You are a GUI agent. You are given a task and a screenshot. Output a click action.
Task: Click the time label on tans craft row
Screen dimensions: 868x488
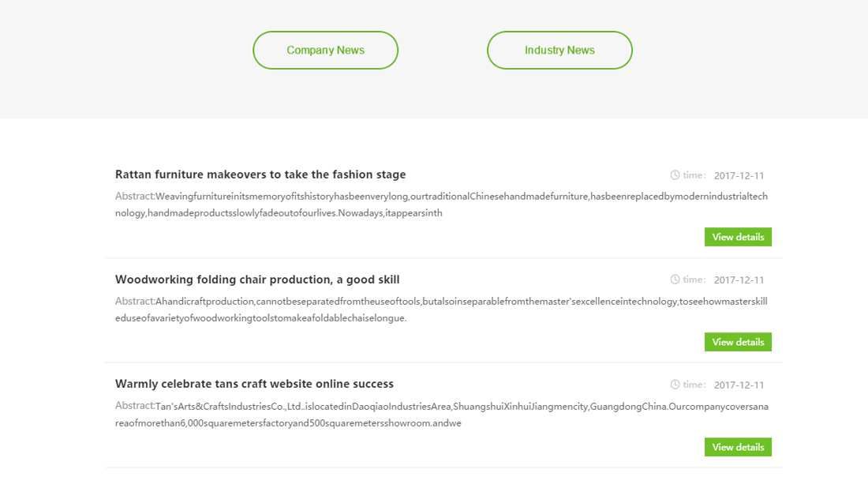coord(694,385)
